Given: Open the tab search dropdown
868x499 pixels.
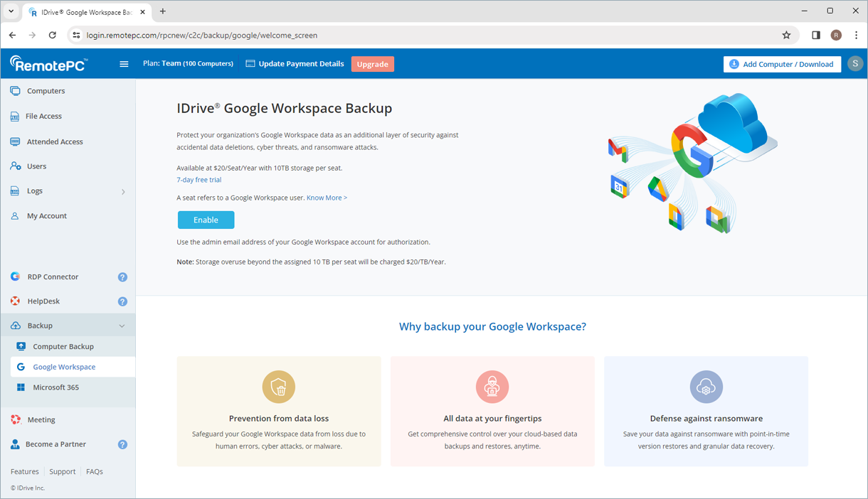Looking at the screenshot, I should click(11, 11).
